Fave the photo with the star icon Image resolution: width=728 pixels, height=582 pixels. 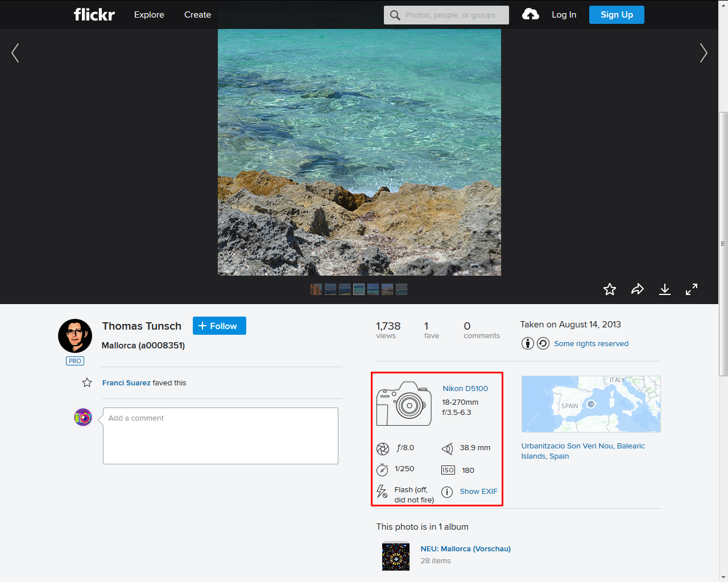tap(610, 289)
